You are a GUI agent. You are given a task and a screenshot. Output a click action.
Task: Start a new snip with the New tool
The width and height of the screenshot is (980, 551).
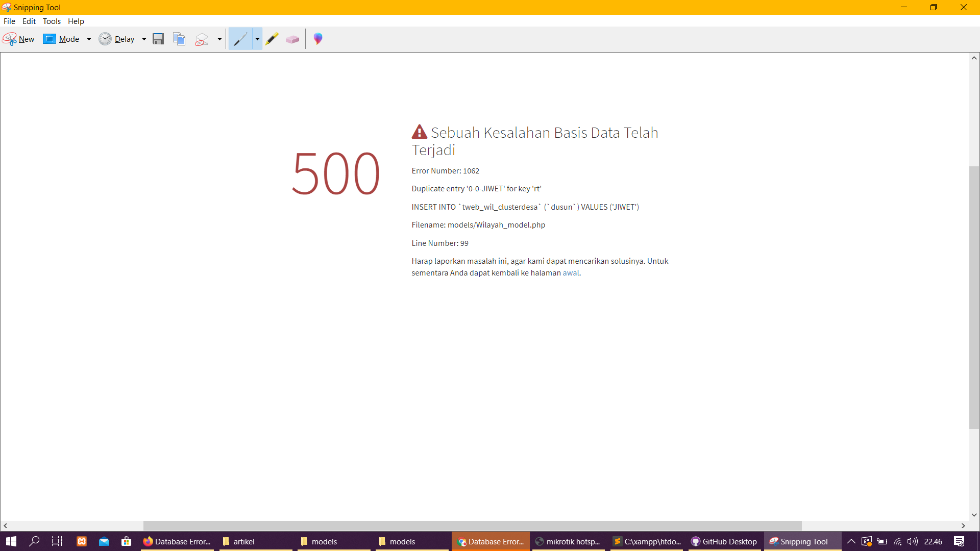click(18, 39)
